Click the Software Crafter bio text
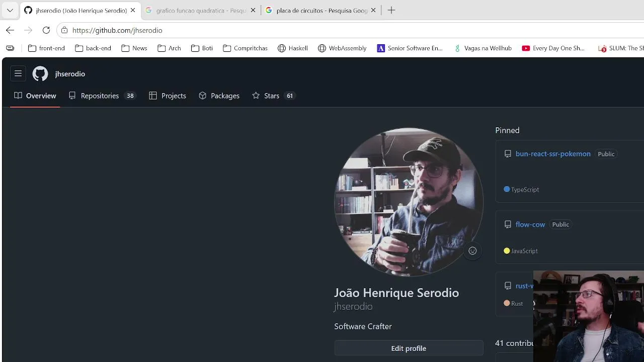Image resolution: width=644 pixels, height=362 pixels. (363, 326)
